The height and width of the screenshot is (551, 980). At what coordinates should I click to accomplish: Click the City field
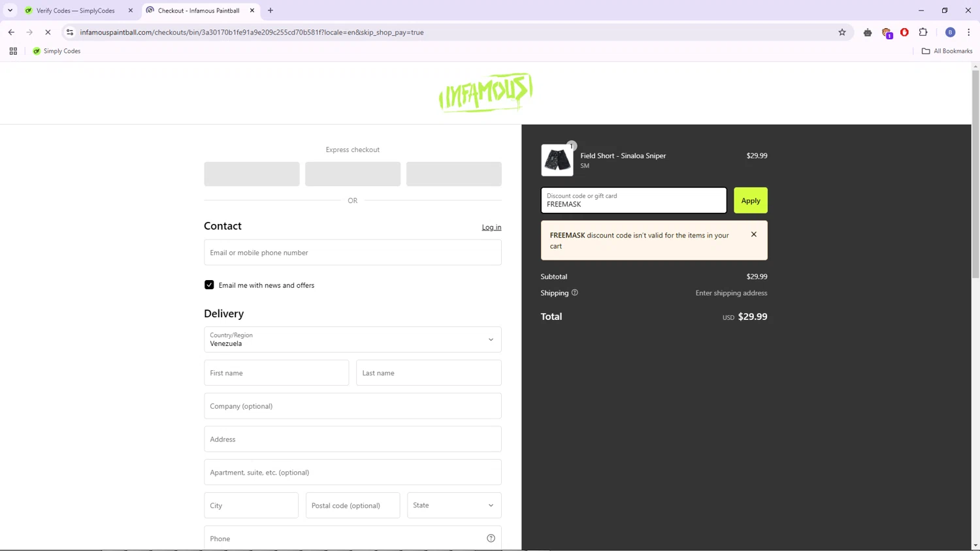251,505
